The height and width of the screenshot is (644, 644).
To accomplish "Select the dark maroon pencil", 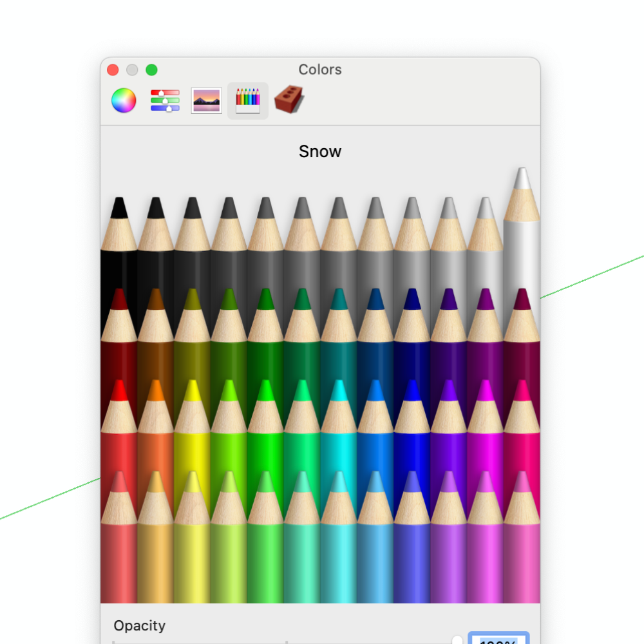I will 522,334.
